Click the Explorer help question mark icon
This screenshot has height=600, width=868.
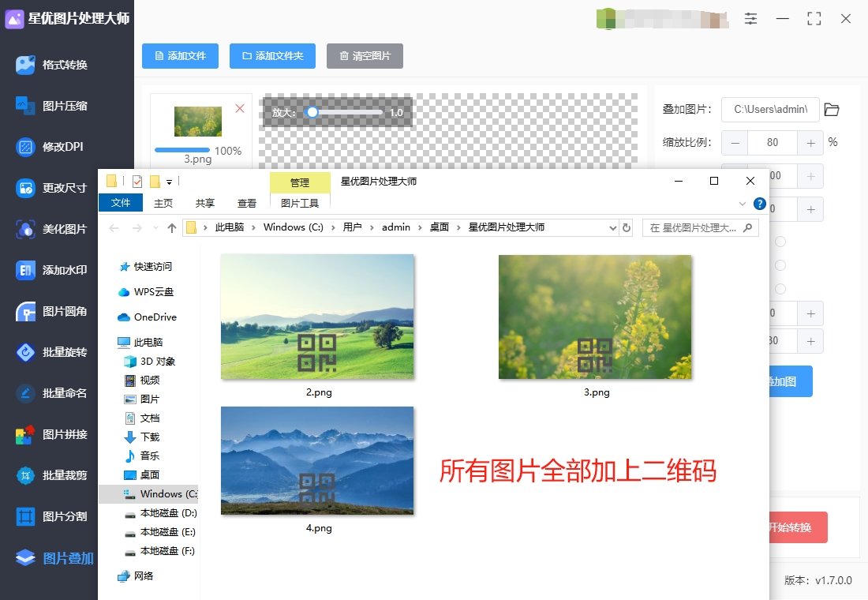point(759,204)
